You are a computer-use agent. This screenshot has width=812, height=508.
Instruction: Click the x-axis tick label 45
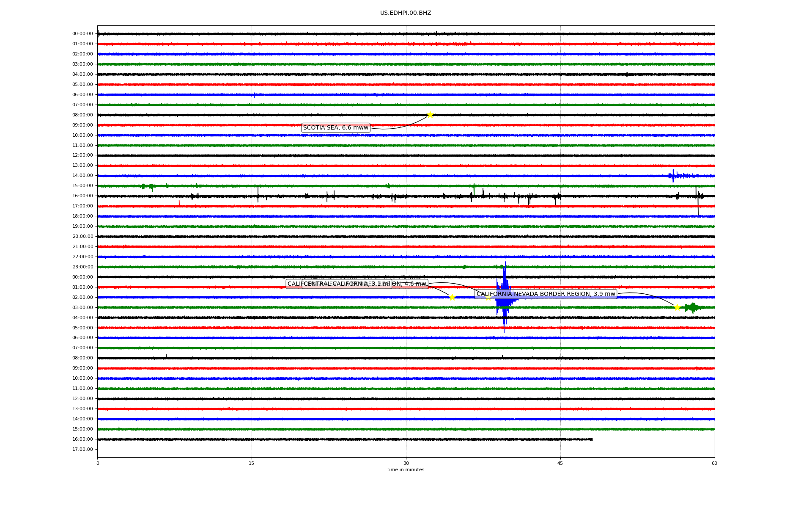(x=560, y=463)
